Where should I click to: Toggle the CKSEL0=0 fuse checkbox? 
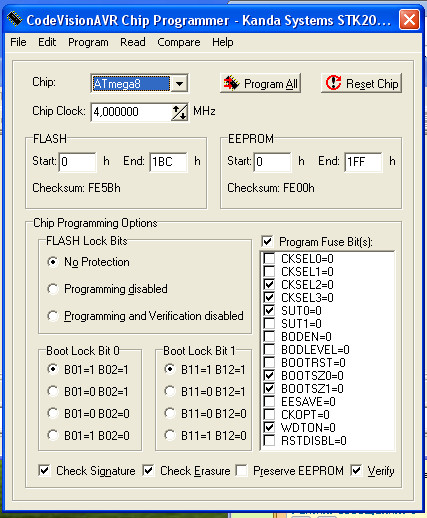click(269, 259)
